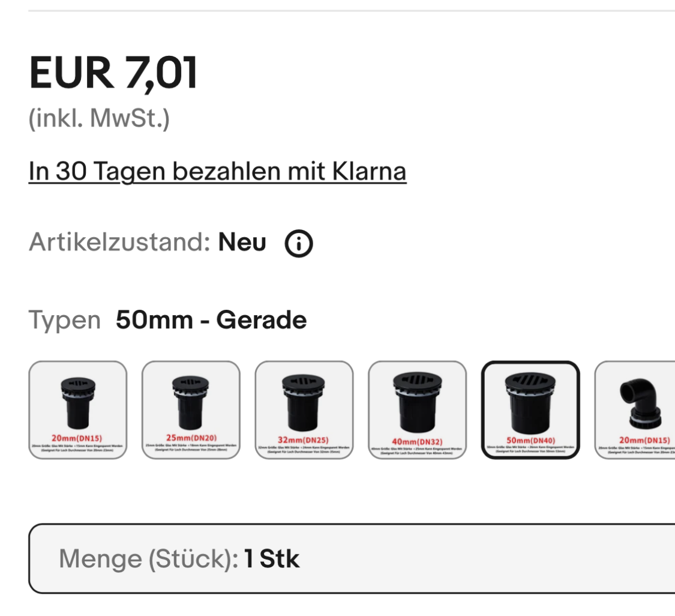The height and width of the screenshot is (616, 675).
Task: Click the "1 Stk" quantity value
Action: [x=271, y=559]
